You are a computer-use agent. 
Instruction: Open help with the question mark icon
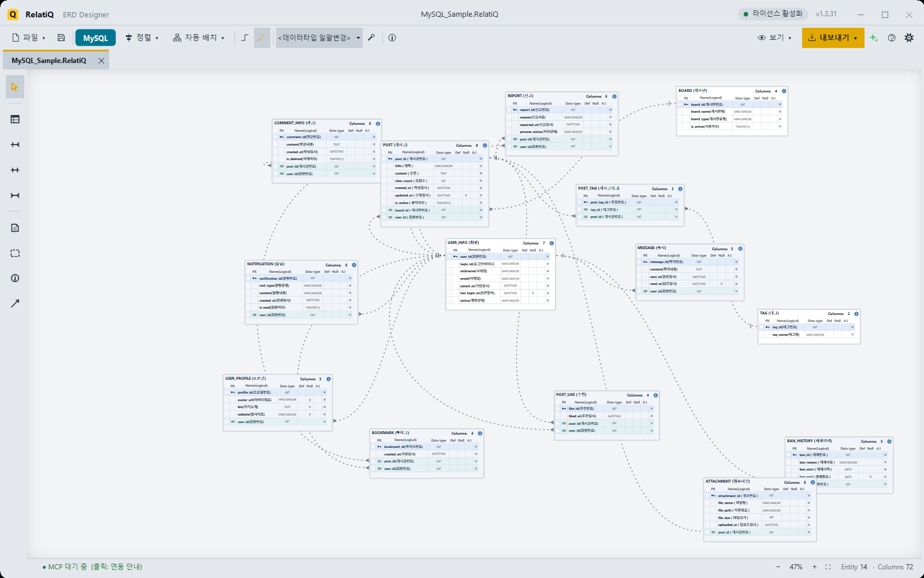[892, 38]
